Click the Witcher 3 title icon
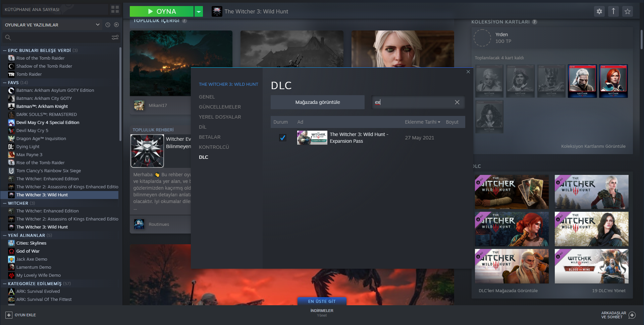The image size is (644, 325). (217, 11)
